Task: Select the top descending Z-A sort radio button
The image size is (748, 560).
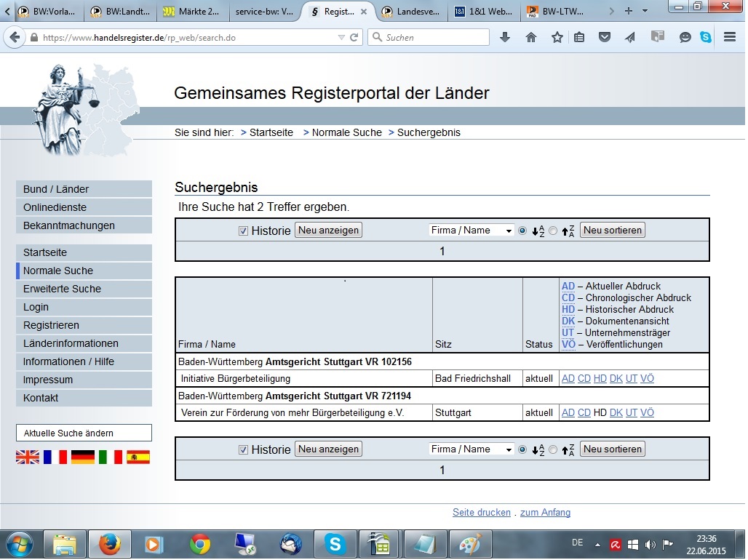Action: 553,231
